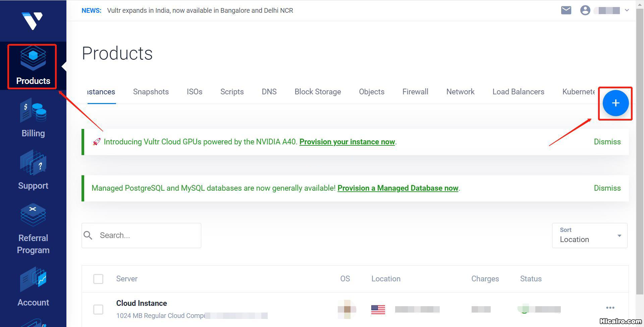Expand the account menu chevron

[x=627, y=10]
